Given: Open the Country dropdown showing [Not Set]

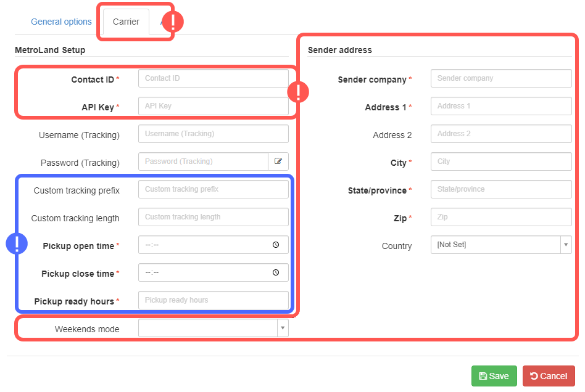Looking at the screenshot, I should (501, 245).
